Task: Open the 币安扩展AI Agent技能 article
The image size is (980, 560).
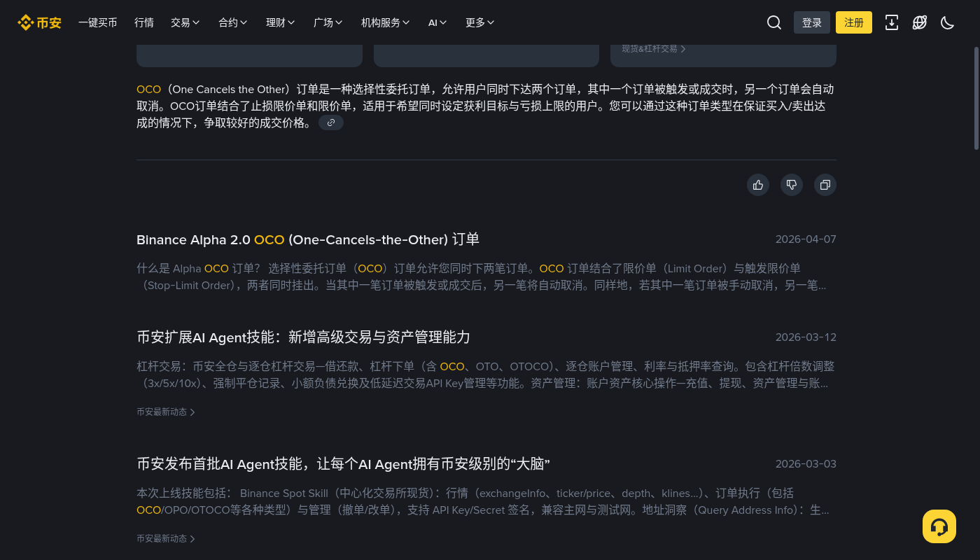Action: 303,337
